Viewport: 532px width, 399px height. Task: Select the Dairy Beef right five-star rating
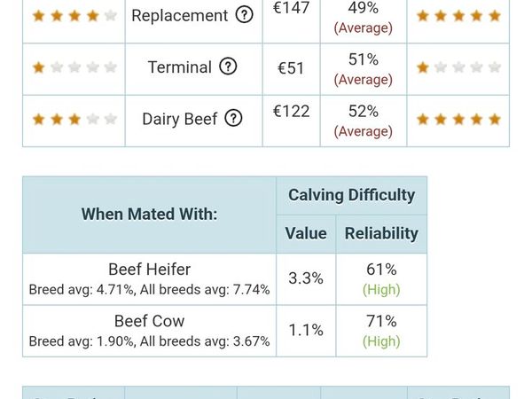(458, 119)
